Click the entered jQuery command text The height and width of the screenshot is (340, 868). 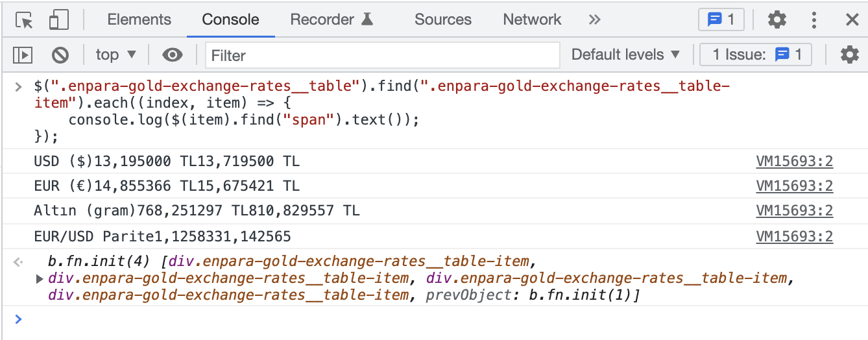[x=382, y=111]
